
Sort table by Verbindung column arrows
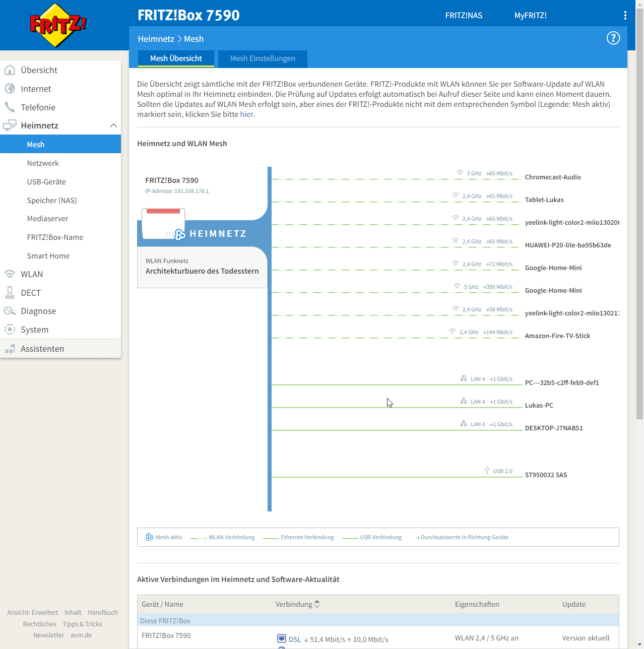coord(317,604)
